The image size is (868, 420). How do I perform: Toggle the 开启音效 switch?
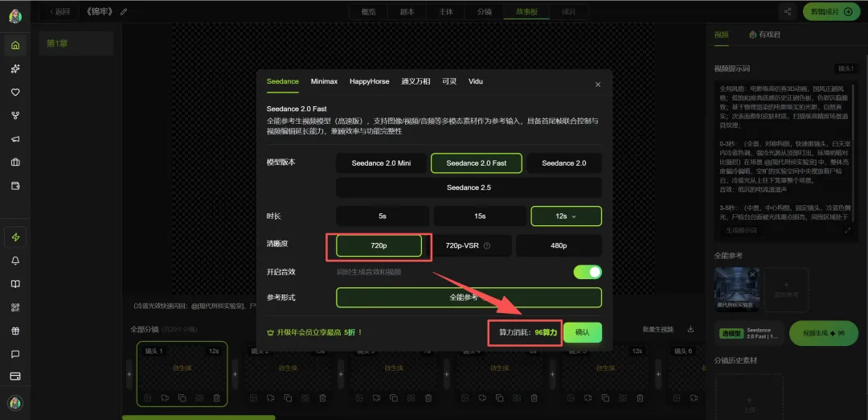point(588,272)
